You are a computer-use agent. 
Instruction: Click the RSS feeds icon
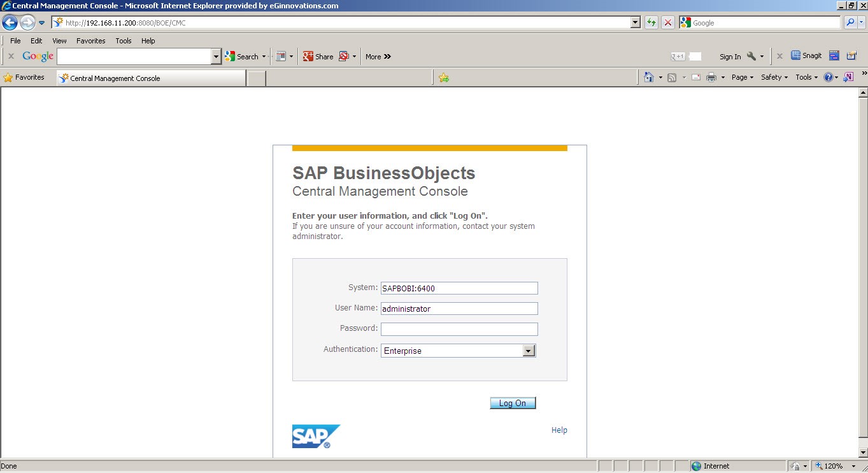pos(672,77)
